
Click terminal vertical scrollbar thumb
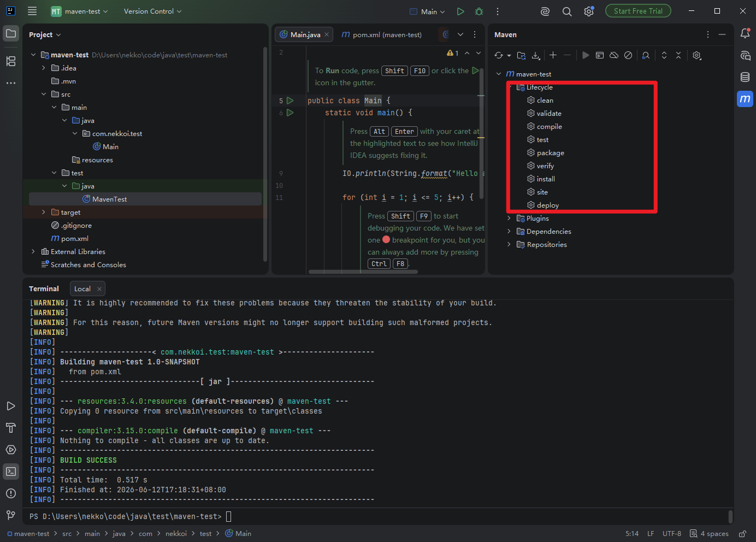tap(730, 516)
